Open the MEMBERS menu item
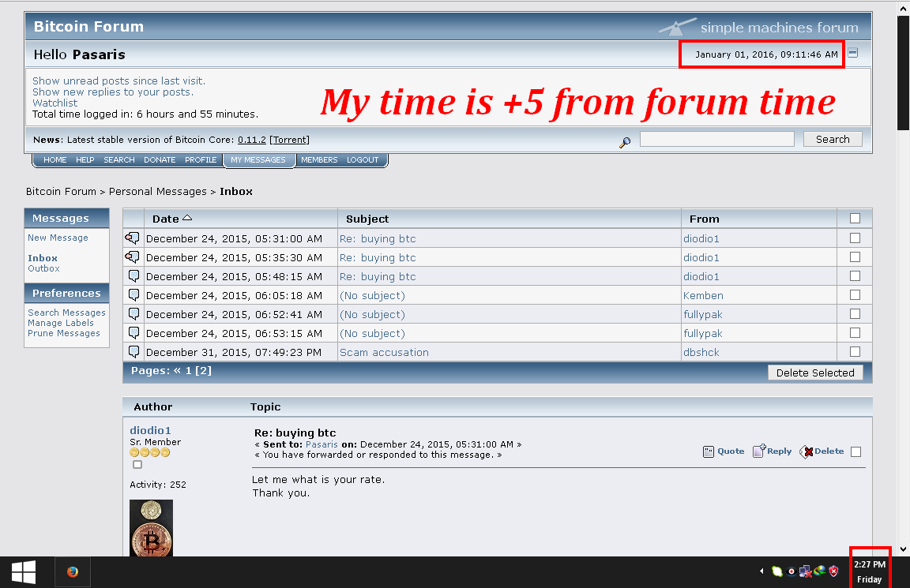 pos(319,160)
